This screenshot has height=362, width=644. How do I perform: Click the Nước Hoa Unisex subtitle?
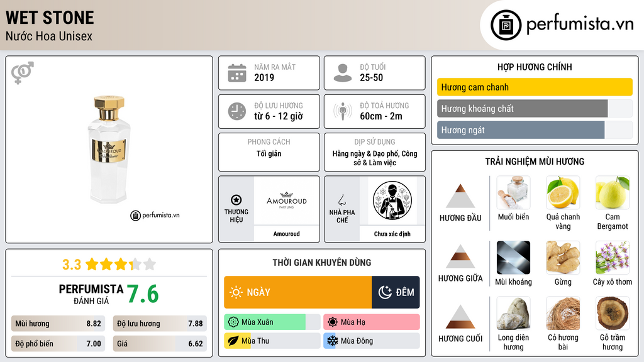coord(49,36)
